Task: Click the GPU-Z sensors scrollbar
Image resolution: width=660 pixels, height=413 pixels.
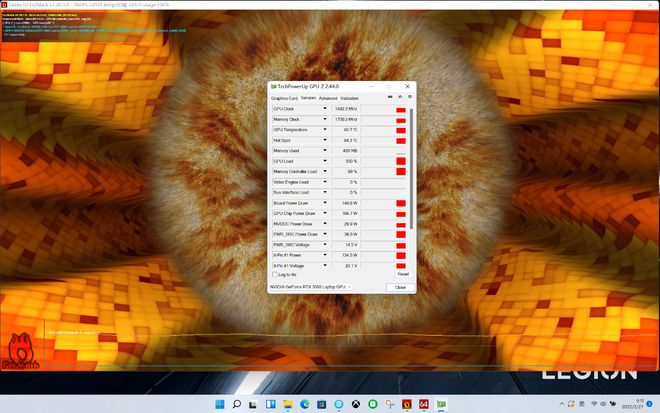Action: tap(411, 168)
